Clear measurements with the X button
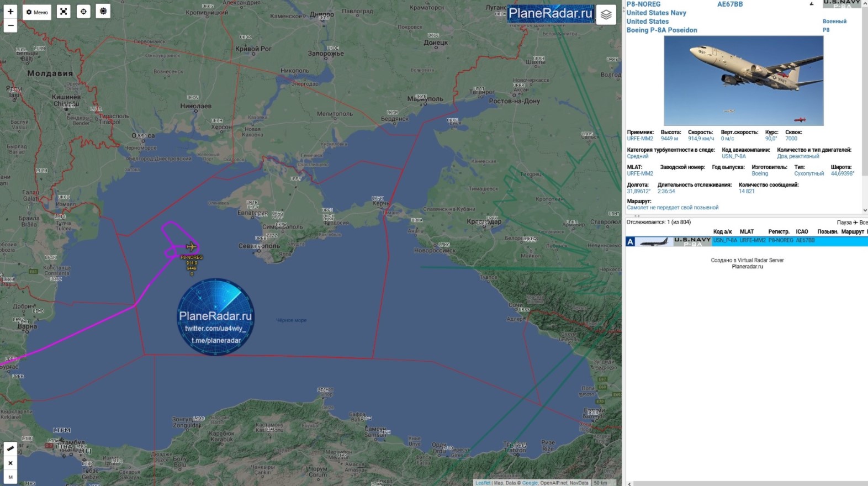 [x=10, y=463]
